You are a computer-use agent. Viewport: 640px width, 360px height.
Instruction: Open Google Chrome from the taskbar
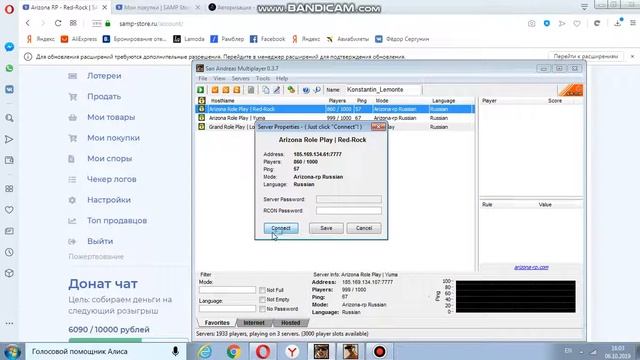click(234, 351)
